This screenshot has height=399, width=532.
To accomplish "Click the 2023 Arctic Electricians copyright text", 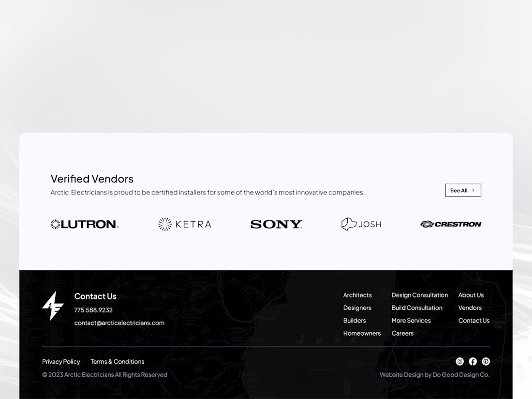I will coord(105,375).
